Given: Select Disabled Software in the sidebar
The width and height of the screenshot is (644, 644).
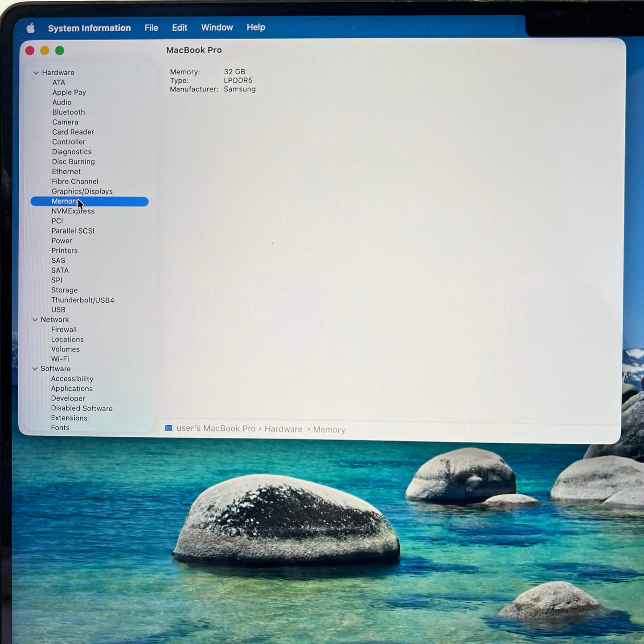Looking at the screenshot, I should click(82, 408).
